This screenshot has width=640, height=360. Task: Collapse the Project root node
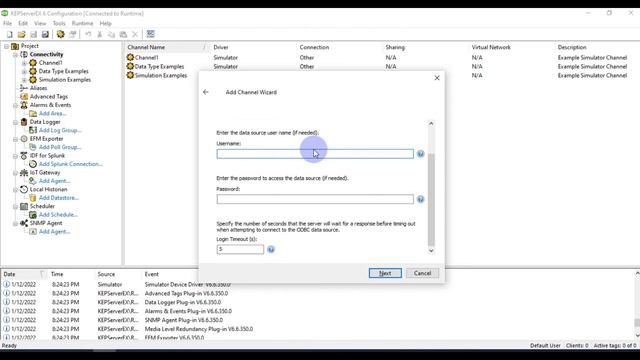7,46
